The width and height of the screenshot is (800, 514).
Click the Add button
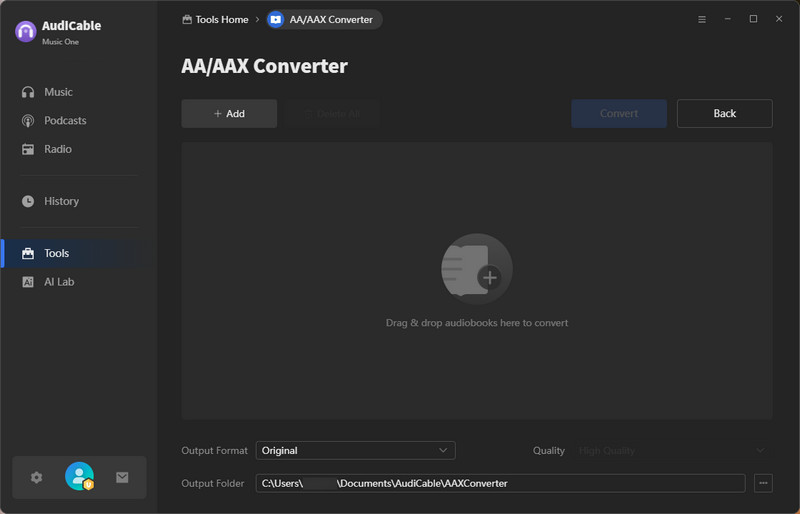point(229,113)
